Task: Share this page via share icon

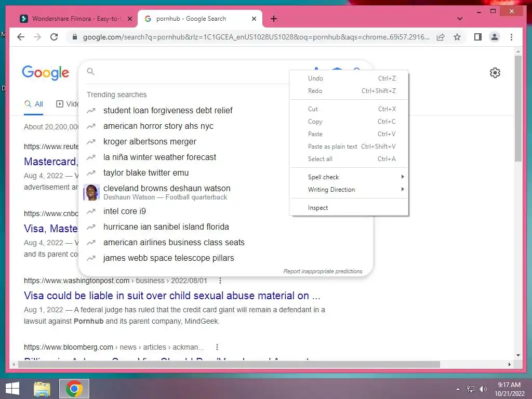Action: pos(441,37)
